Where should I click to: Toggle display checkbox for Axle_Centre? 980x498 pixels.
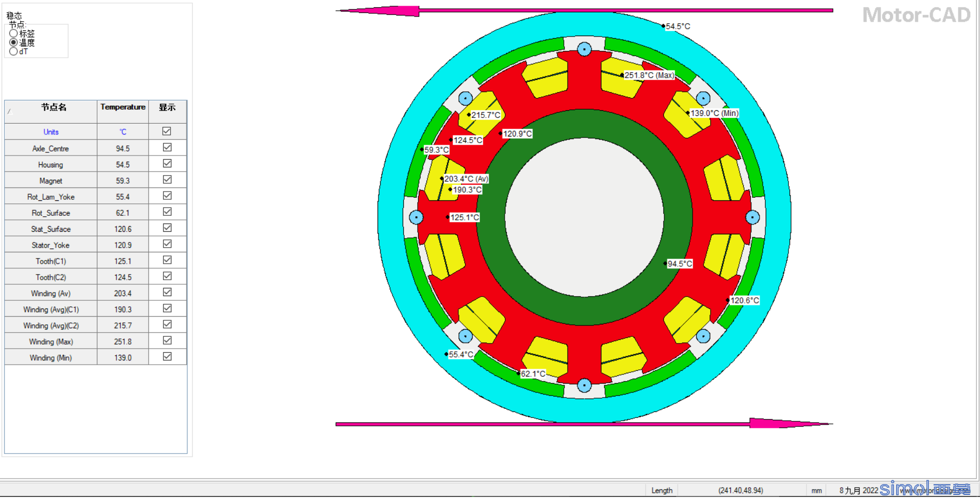(x=167, y=147)
